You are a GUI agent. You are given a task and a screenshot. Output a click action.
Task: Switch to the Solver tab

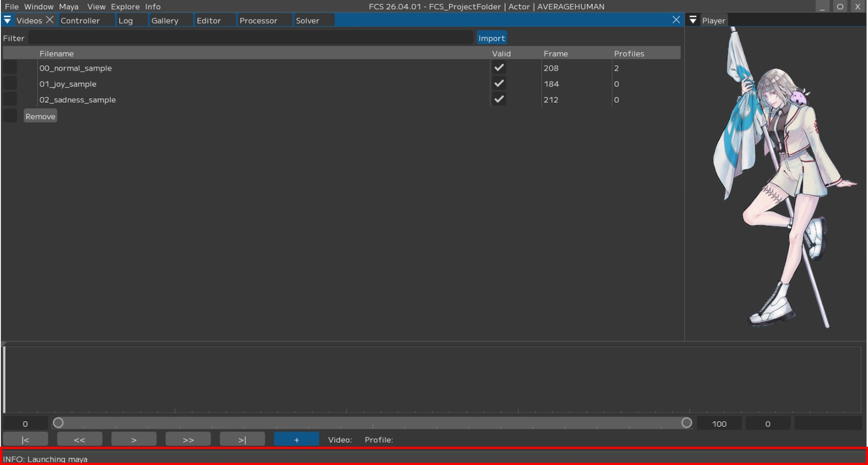click(x=307, y=20)
